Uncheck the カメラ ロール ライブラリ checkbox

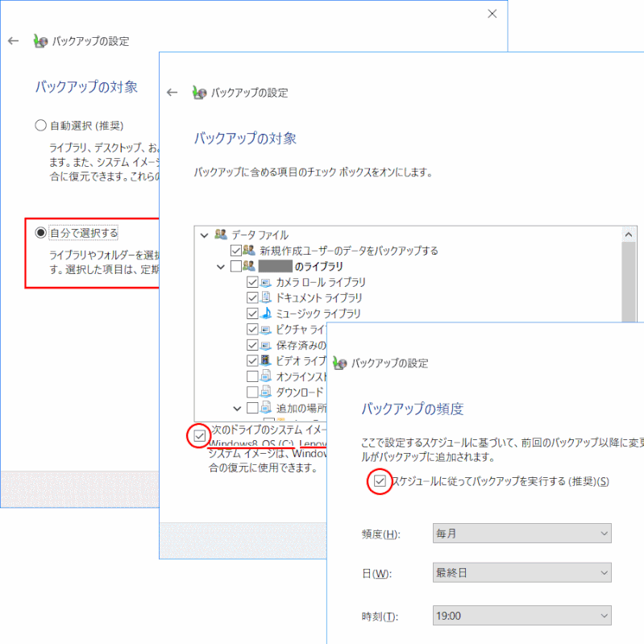pos(252,282)
